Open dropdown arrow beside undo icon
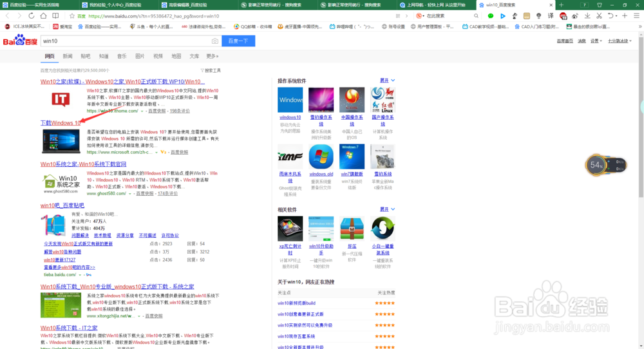 pos(616,16)
